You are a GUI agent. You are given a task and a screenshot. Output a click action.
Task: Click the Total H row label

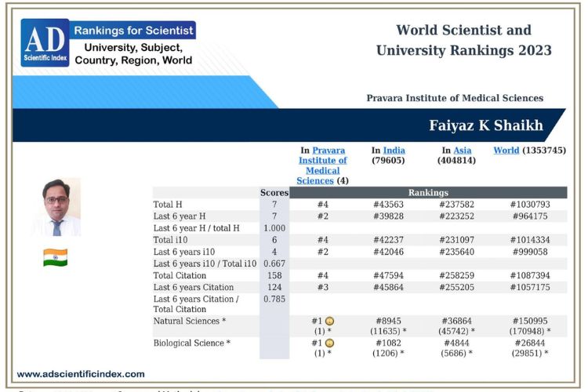(168, 205)
